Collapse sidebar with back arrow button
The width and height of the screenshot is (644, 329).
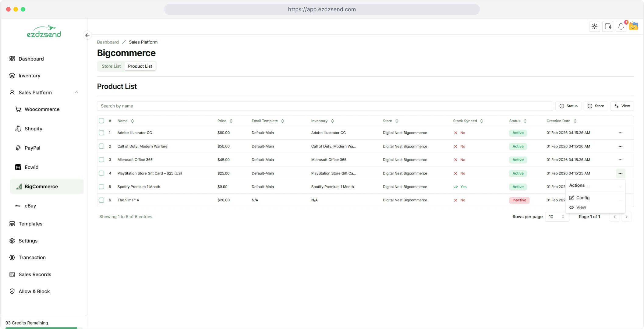87,35
